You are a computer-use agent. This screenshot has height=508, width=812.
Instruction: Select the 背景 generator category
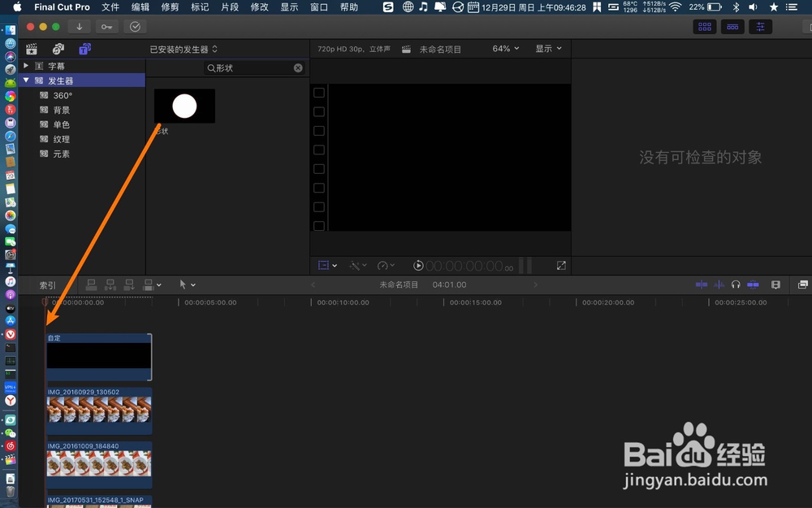pos(62,110)
